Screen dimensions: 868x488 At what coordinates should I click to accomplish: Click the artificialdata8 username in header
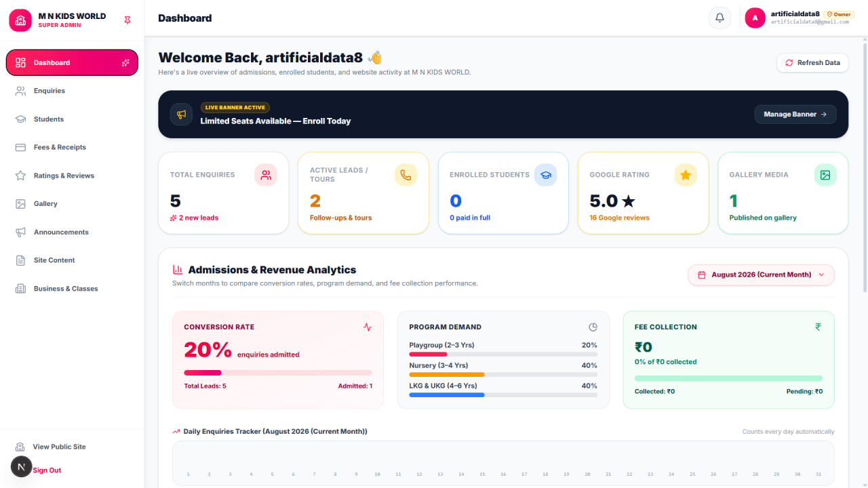pyautogui.click(x=795, y=14)
